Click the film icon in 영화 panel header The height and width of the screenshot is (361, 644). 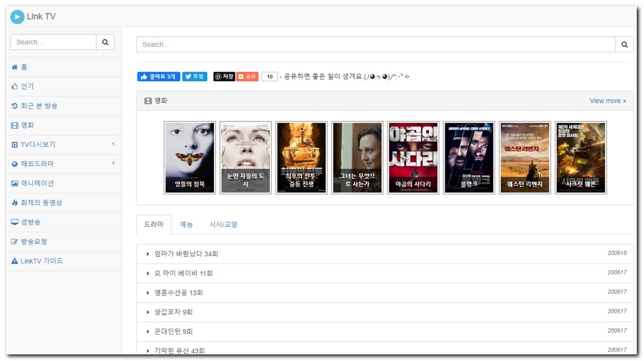click(x=148, y=101)
